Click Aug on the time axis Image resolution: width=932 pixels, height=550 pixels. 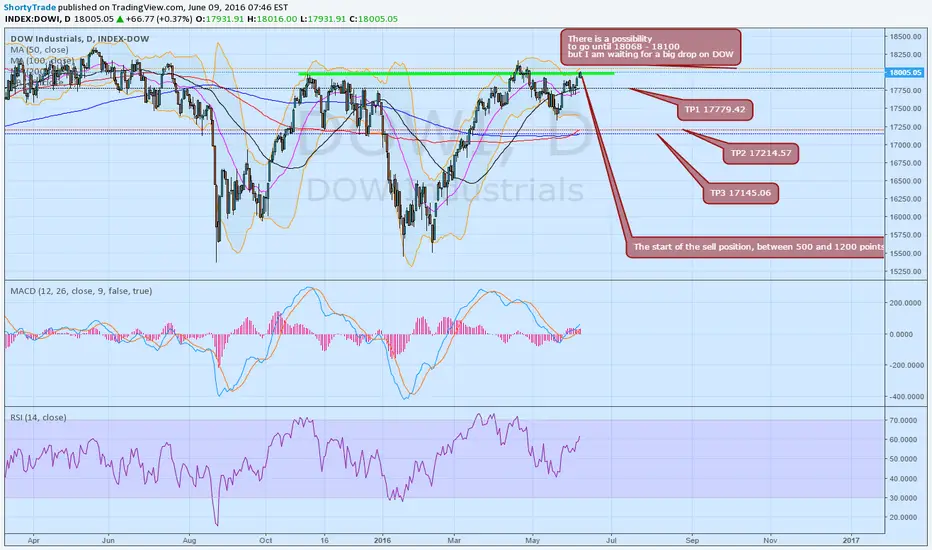click(189, 540)
